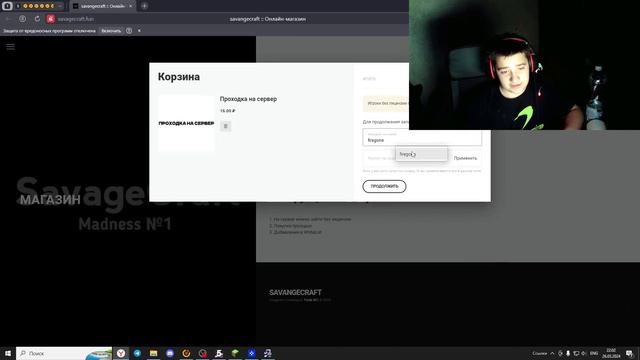Expand the system tray hidden icons chevron

[552, 353]
